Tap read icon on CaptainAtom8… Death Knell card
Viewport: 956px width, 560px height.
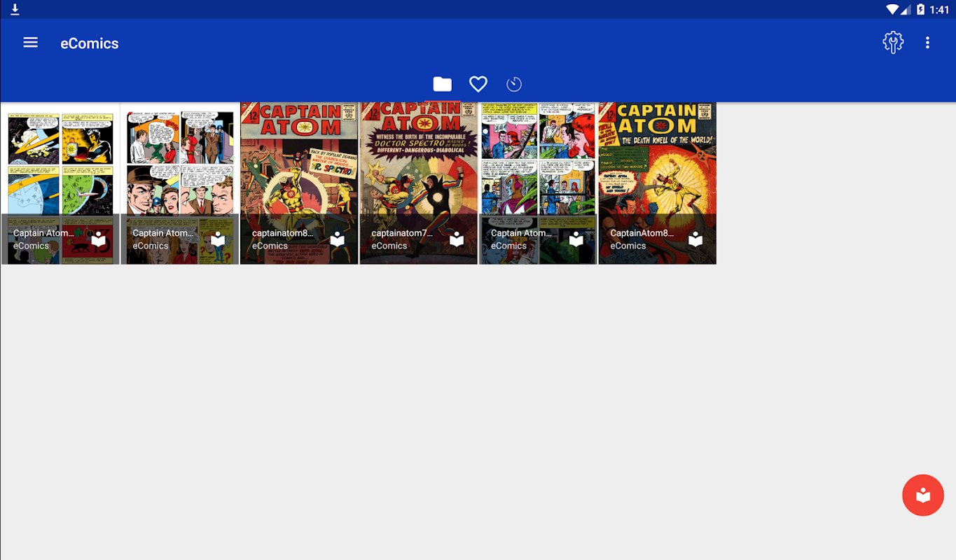pyautogui.click(x=695, y=239)
